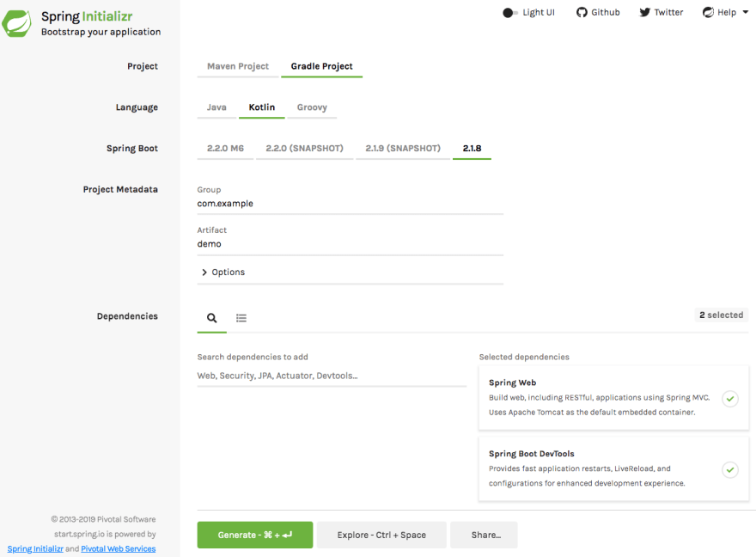
Task: Switch to dependency search view
Action: click(211, 318)
